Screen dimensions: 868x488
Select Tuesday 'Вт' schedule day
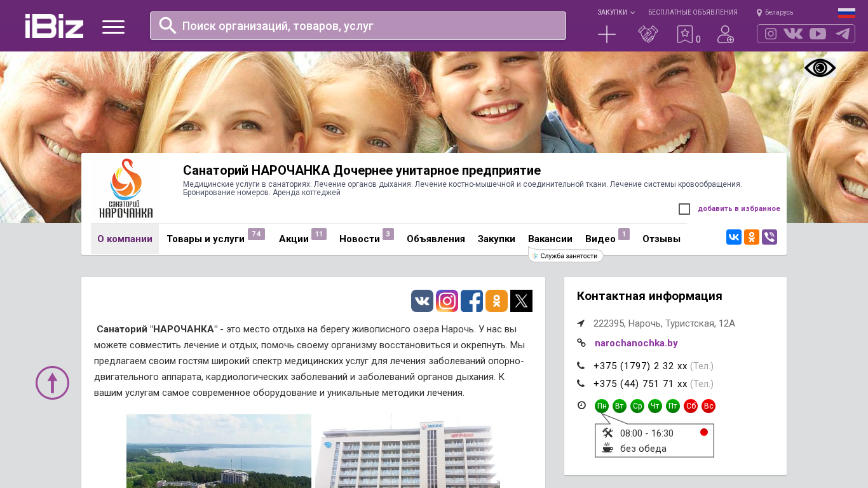620,406
